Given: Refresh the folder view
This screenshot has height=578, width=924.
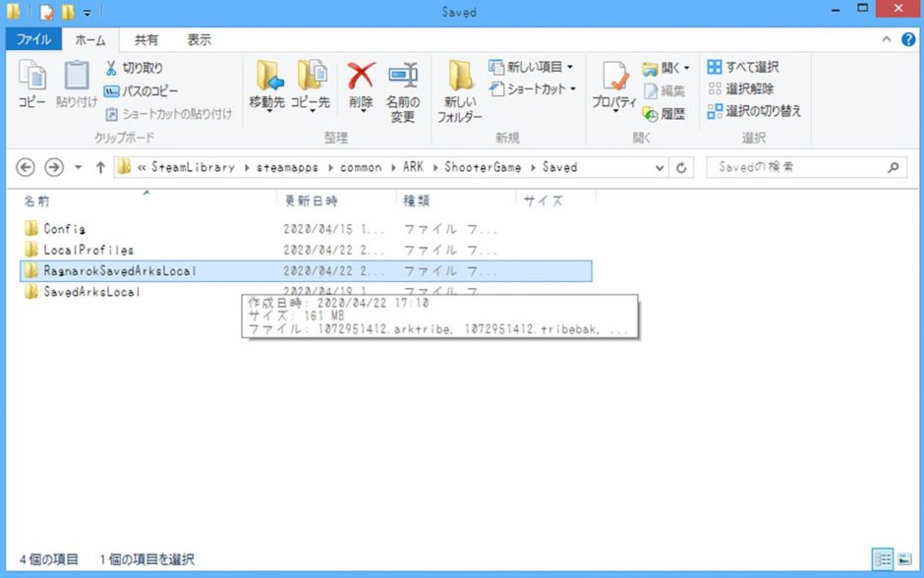Looking at the screenshot, I should point(681,168).
